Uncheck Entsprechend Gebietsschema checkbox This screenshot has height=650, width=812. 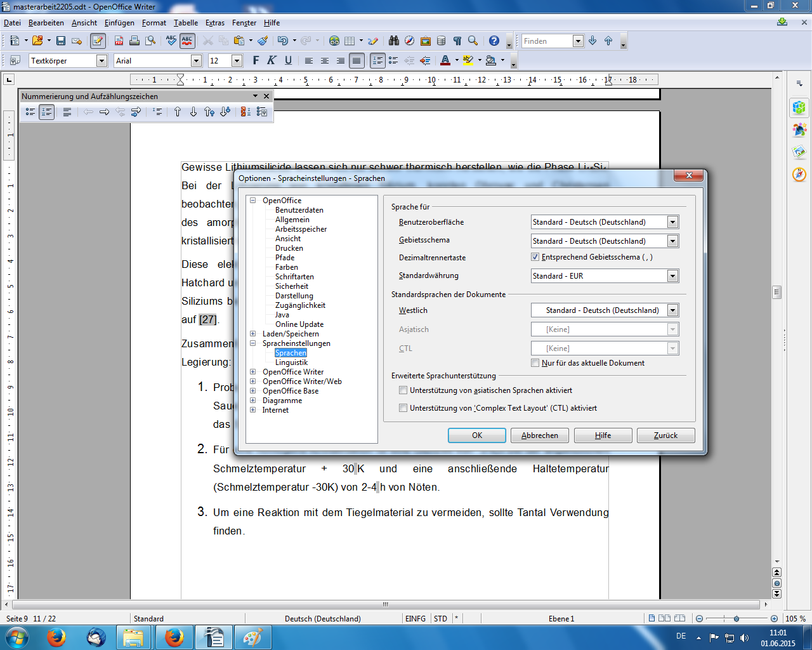pos(535,257)
